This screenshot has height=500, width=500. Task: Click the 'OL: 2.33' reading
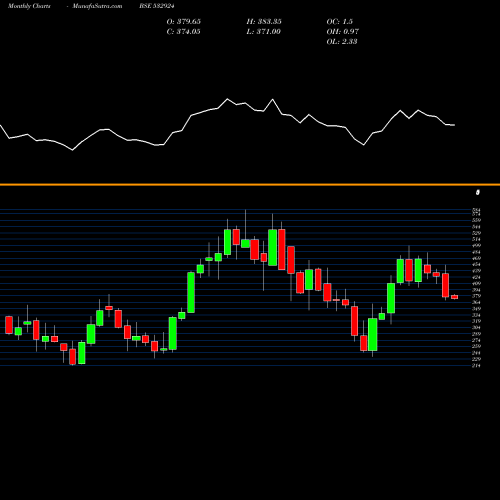[342, 42]
